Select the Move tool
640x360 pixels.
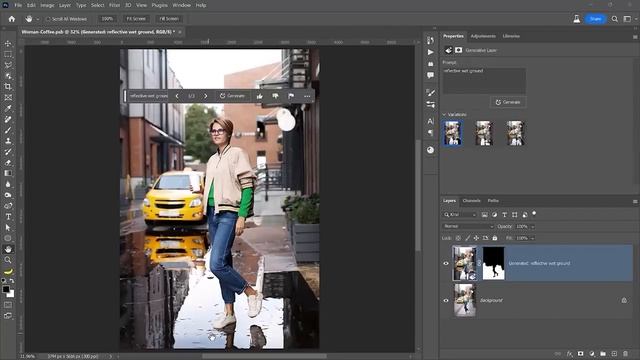[x=8, y=44]
